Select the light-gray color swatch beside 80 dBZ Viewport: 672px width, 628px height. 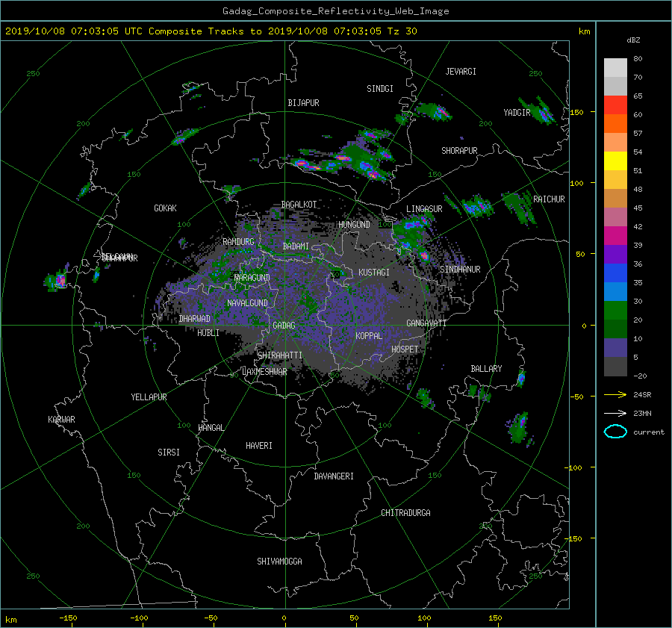point(615,68)
